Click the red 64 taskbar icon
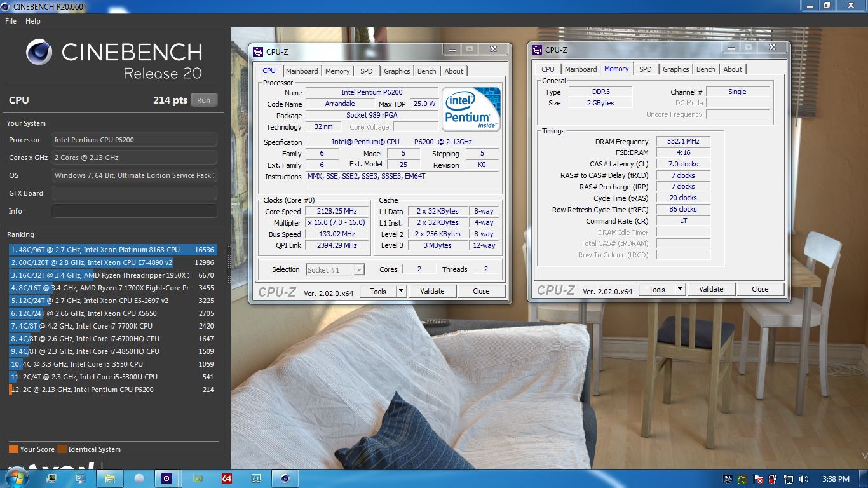Screen dimensions: 868x488 point(227,478)
